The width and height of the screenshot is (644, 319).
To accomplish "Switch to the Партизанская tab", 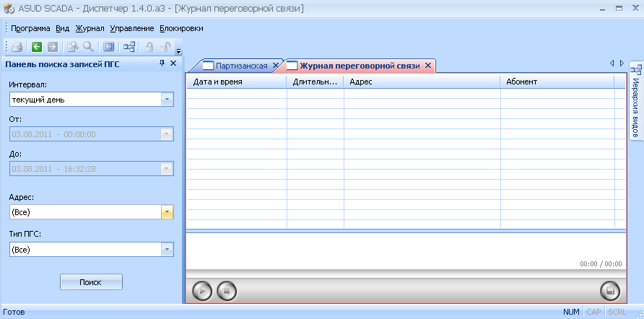I will click(240, 66).
